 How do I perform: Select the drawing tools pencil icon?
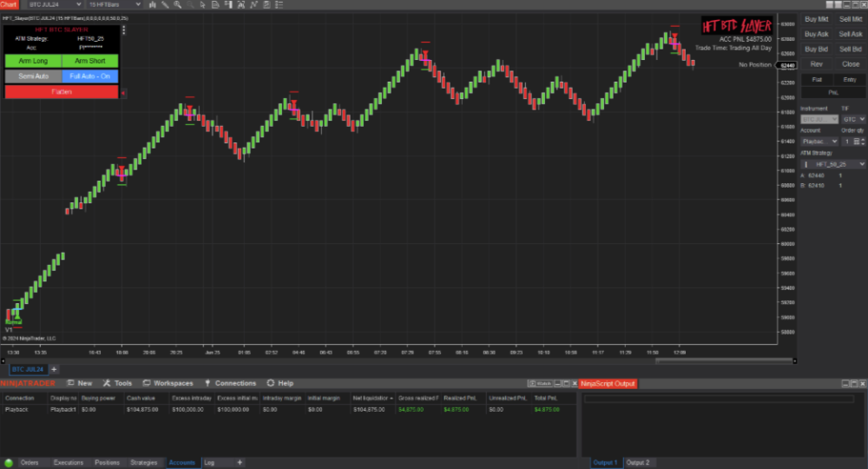tap(165, 4)
